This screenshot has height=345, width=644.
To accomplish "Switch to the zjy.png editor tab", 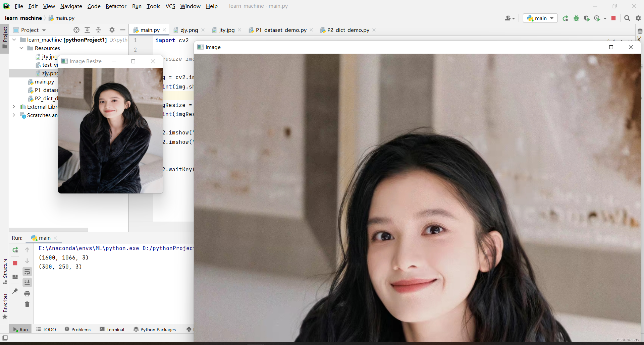I will click(189, 30).
